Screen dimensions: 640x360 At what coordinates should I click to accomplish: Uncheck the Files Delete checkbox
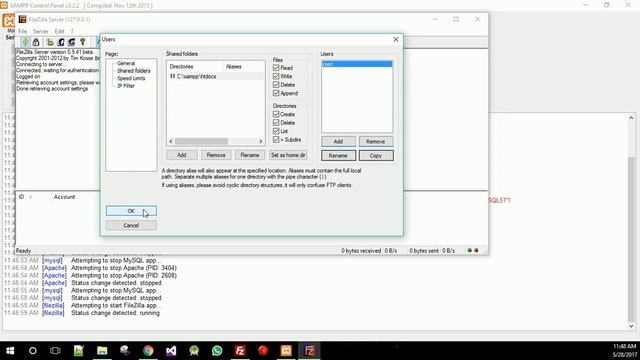[x=276, y=84]
